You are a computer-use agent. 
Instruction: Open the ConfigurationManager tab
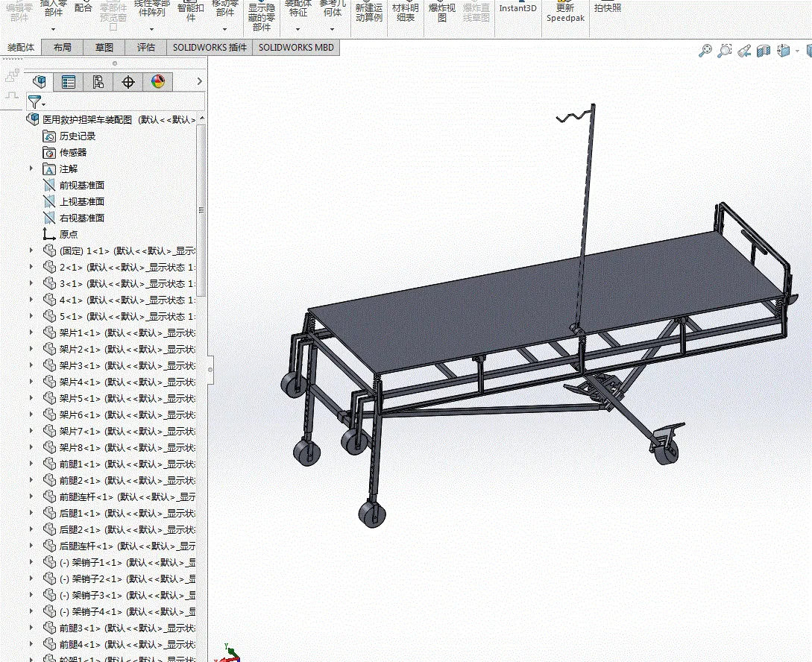[98, 82]
